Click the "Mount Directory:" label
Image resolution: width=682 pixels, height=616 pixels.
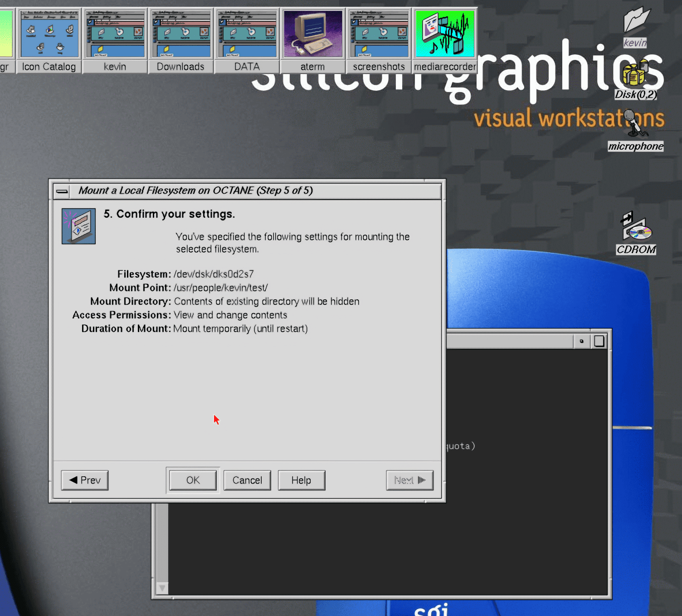click(131, 301)
